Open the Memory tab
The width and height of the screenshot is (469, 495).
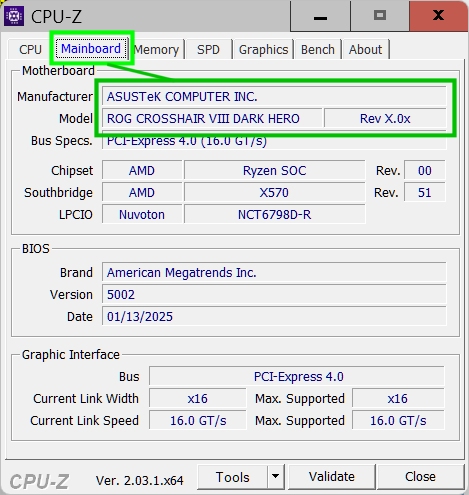pyautogui.click(x=156, y=50)
